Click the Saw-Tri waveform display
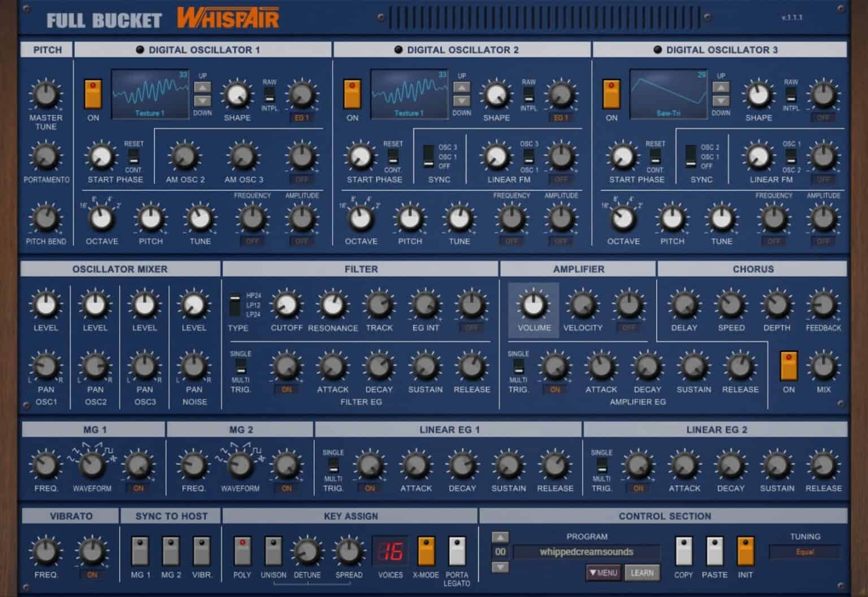 pyautogui.click(x=668, y=93)
